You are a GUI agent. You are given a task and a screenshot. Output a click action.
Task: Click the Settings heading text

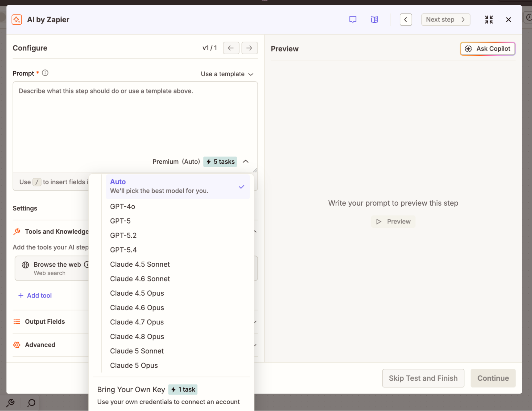click(25, 209)
